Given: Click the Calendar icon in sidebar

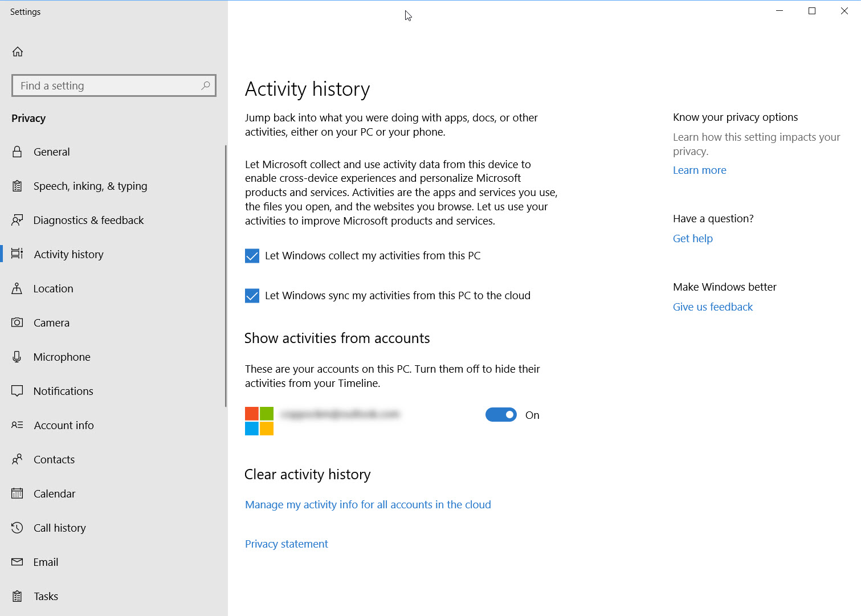Looking at the screenshot, I should 17,493.
